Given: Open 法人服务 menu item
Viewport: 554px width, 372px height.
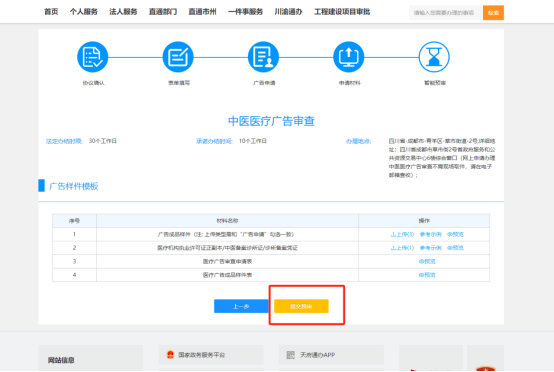Looking at the screenshot, I should pos(123,12).
